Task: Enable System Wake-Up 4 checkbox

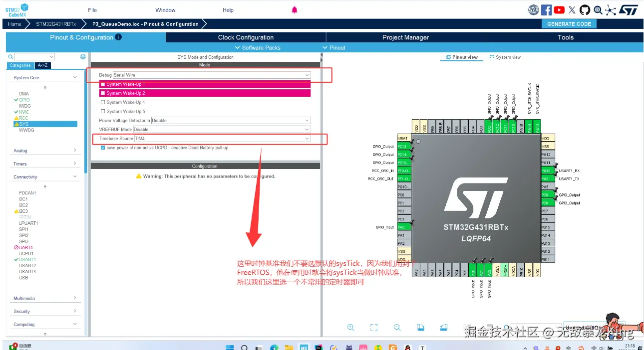Action: [x=103, y=102]
